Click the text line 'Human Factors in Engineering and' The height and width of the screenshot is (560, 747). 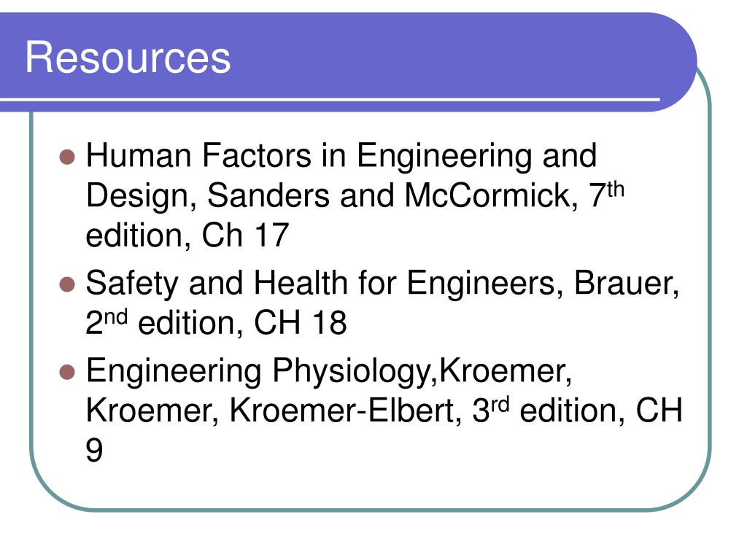(341, 156)
